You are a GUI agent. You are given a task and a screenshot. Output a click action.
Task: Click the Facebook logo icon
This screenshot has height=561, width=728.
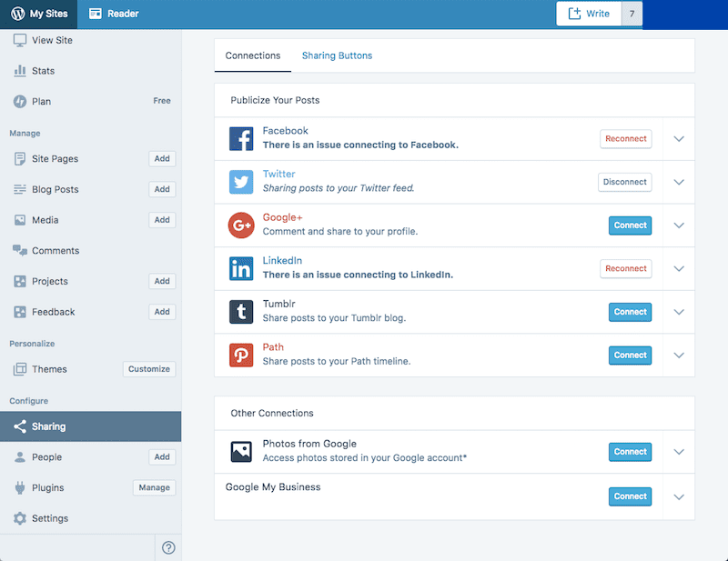(x=241, y=139)
